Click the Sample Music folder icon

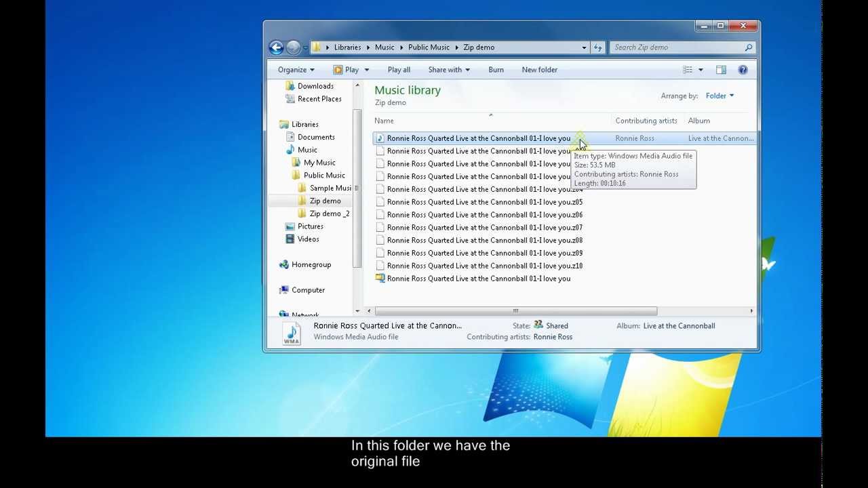pos(302,188)
